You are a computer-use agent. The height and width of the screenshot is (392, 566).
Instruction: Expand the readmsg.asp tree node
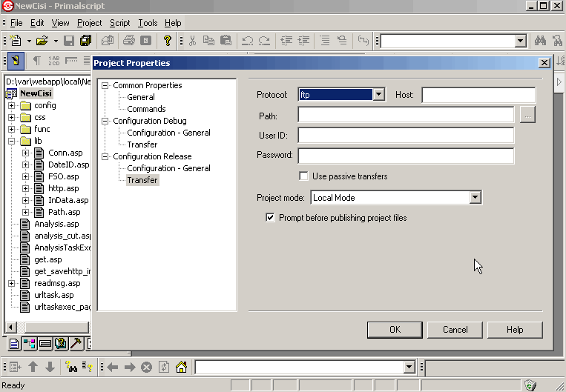click(12, 284)
